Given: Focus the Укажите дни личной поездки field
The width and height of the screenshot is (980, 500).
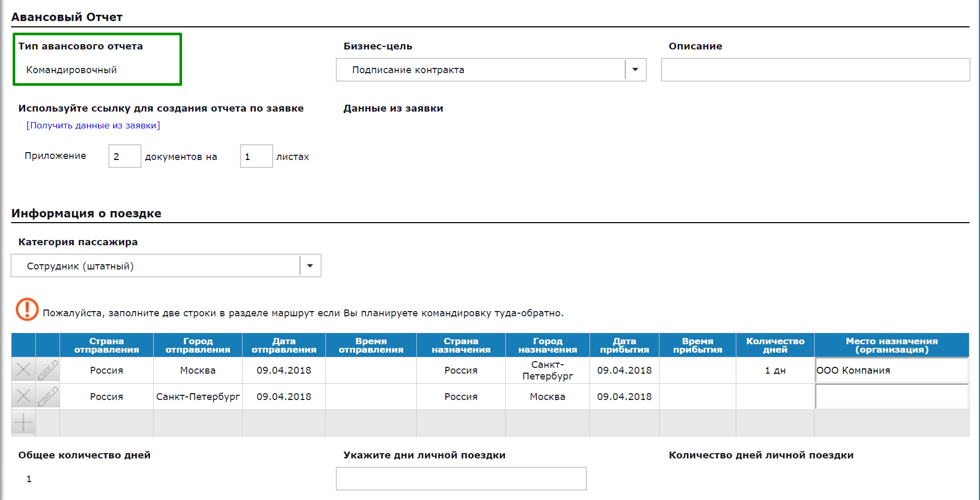Looking at the screenshot, I should click(461, 478).
